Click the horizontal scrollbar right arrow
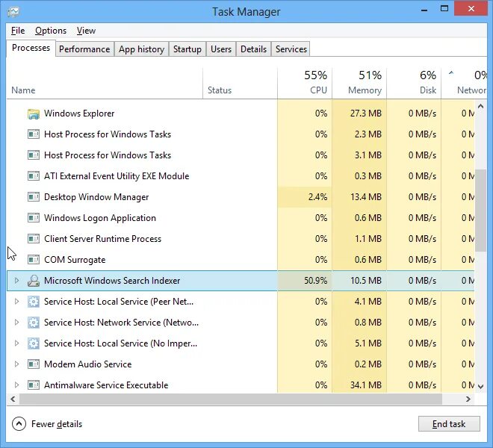Viewport: 493px width, 448px height. click(468, 399)
